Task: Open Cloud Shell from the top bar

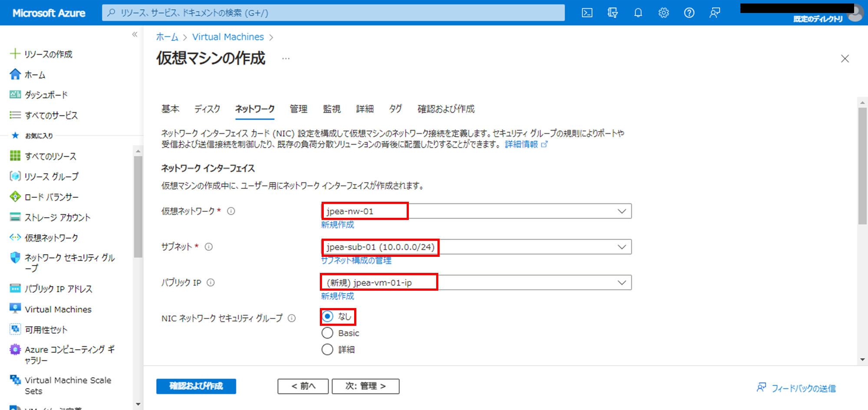Action: (x=587, y=13)
